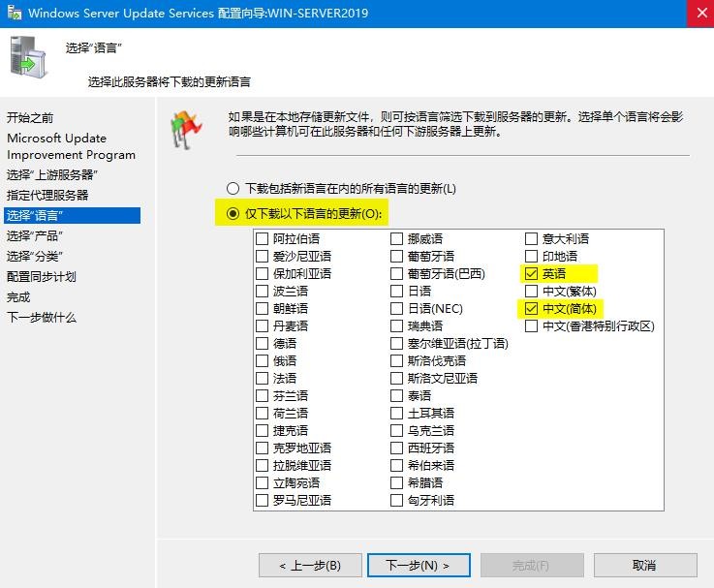Go to 开始之前 step in sidebar

coord(30,117)
